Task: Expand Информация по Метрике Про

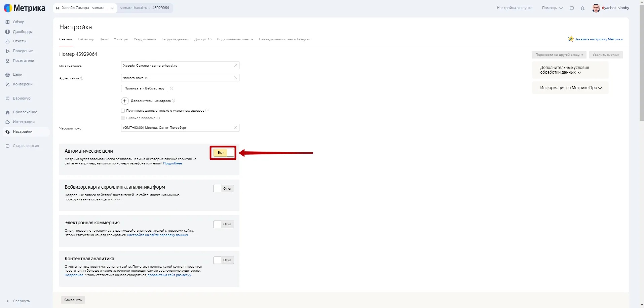Action: click(x=571, y=88)
